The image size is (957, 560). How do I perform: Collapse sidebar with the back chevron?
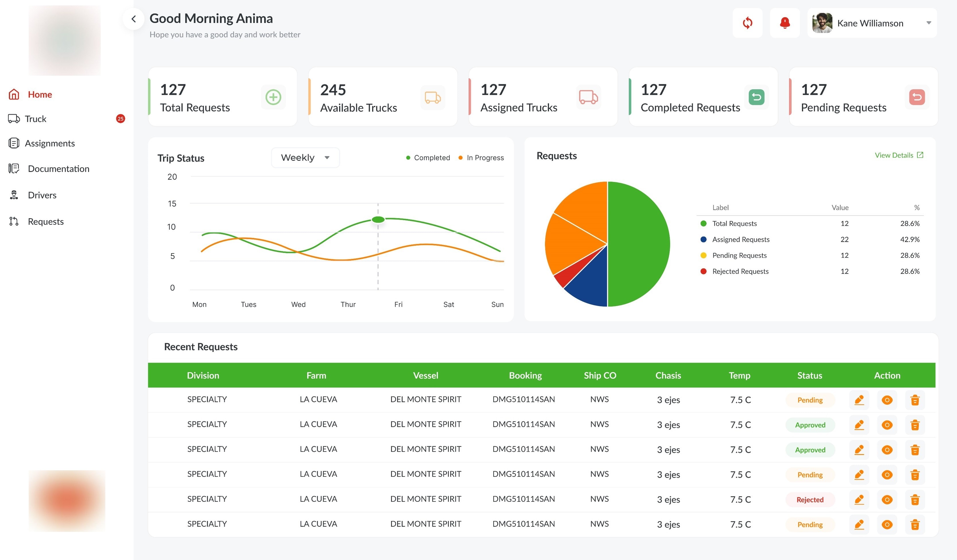133,19
